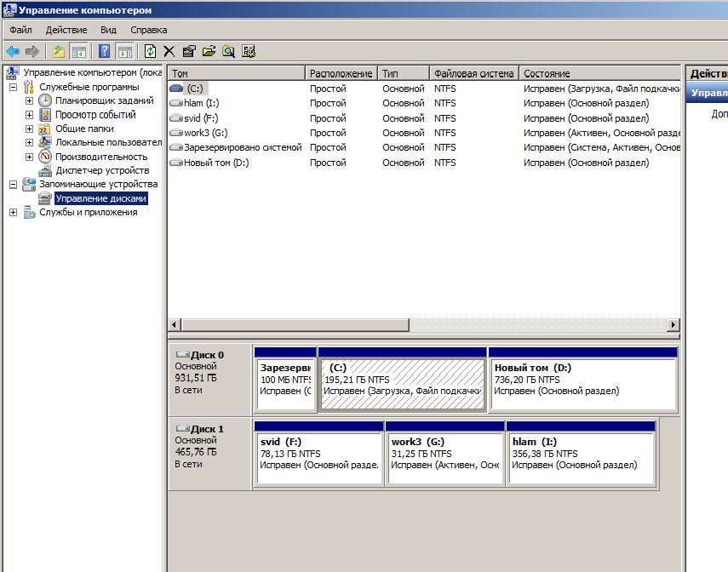
Task: Click the Том column header
Action: 236,74
